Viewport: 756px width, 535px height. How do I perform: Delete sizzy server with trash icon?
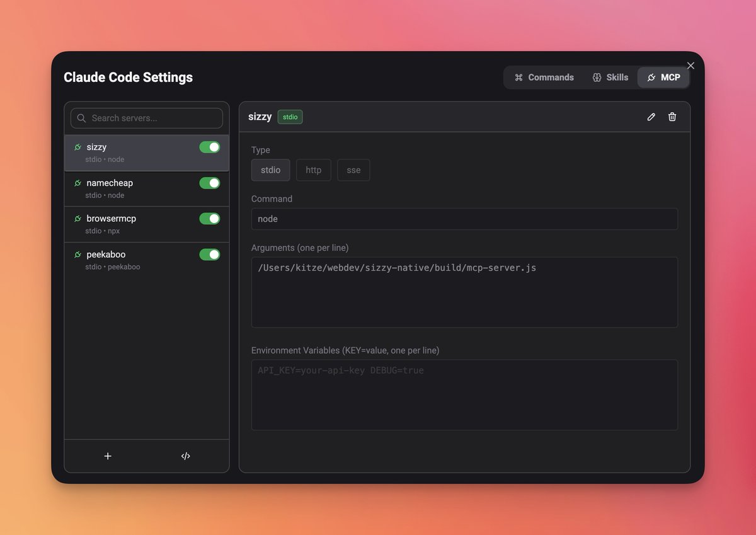tap(672, 117)
